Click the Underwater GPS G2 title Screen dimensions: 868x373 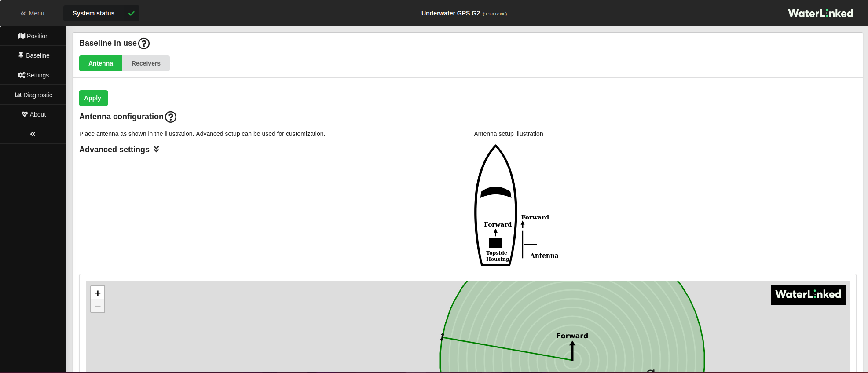450,13
